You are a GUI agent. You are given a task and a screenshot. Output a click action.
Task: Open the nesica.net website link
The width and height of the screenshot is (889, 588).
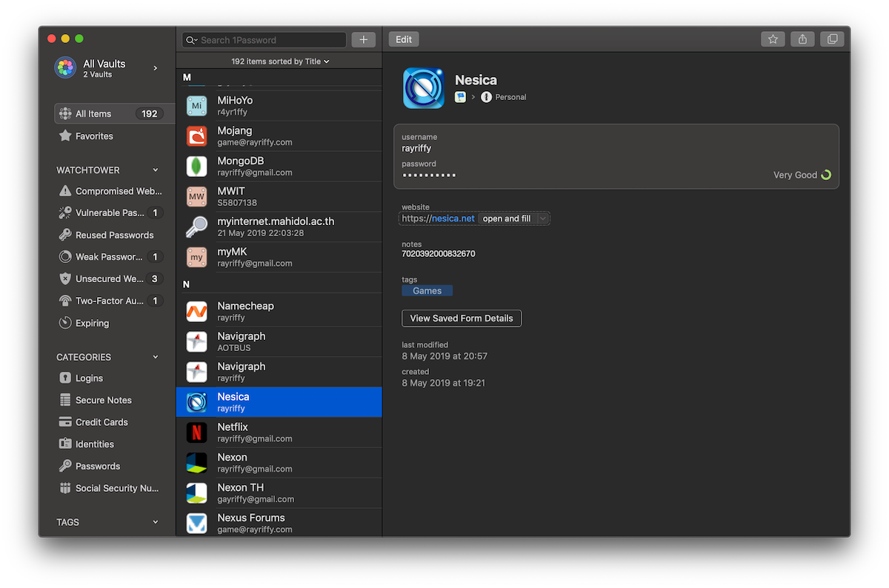453,218
